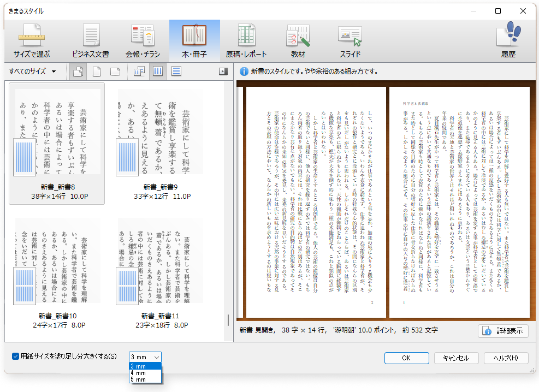
Task: Collapse the preview pane arrow button
Action: click(223, 72)
